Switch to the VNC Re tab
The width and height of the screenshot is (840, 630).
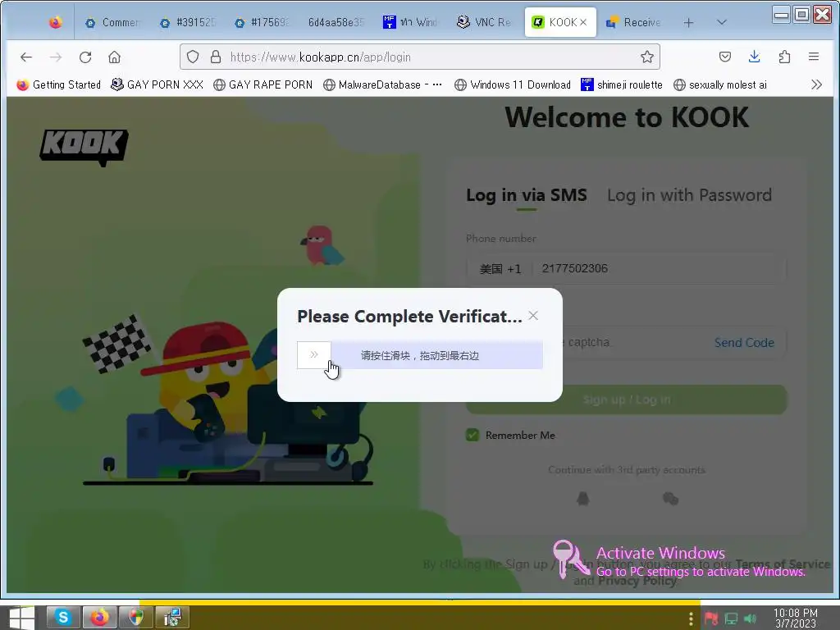click(x=485, y=22)
